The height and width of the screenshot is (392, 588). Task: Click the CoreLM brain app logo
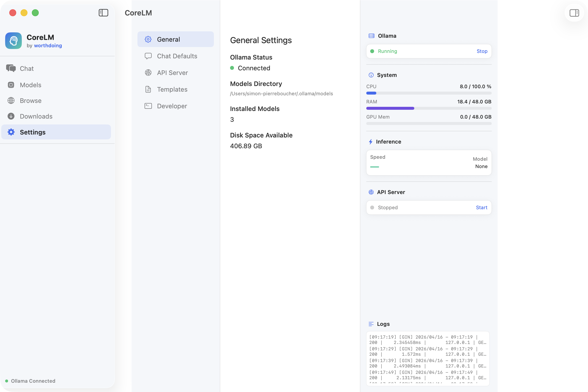coord(13,40)
